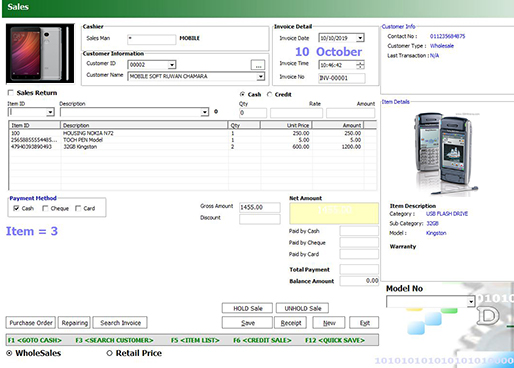Click the Save button
The width and height of the screenshot is (514, 368).
click(x=248, y=323)
